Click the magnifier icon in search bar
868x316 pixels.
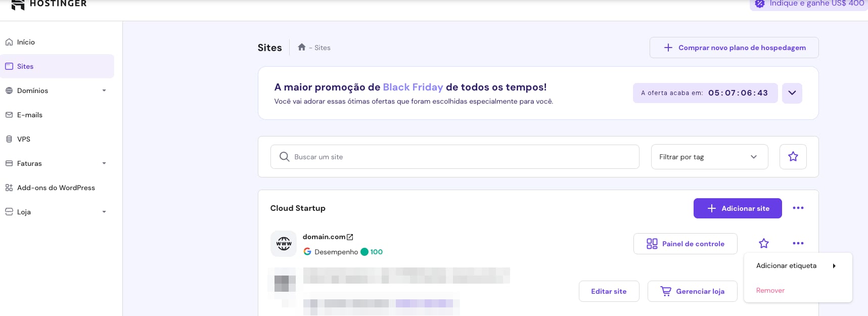285,157
